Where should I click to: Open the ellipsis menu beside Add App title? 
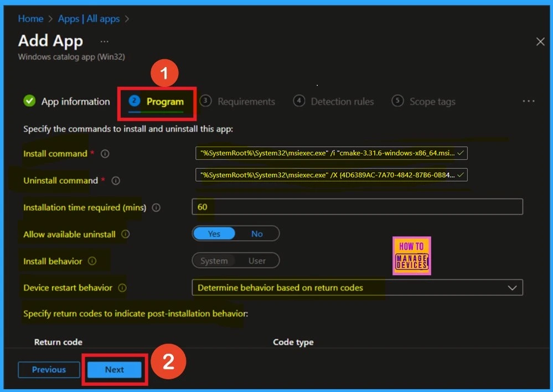pyautogui.click(x=104, y=42)
